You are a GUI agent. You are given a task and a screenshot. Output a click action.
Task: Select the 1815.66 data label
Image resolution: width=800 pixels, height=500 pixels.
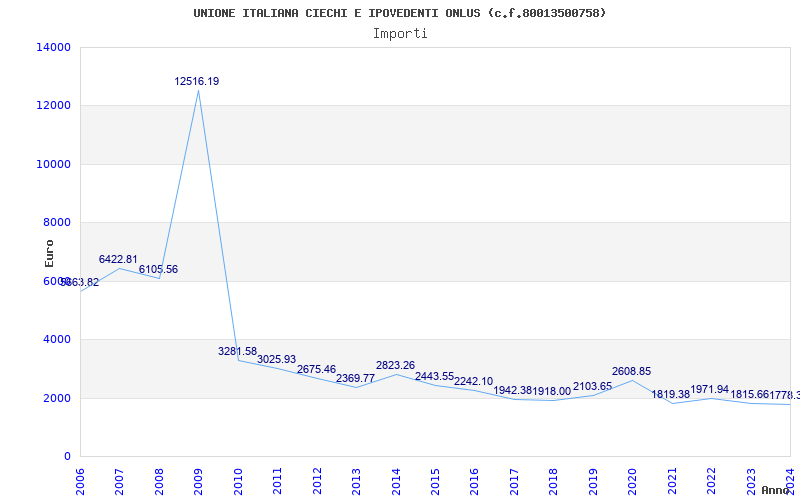click(750, 394)
